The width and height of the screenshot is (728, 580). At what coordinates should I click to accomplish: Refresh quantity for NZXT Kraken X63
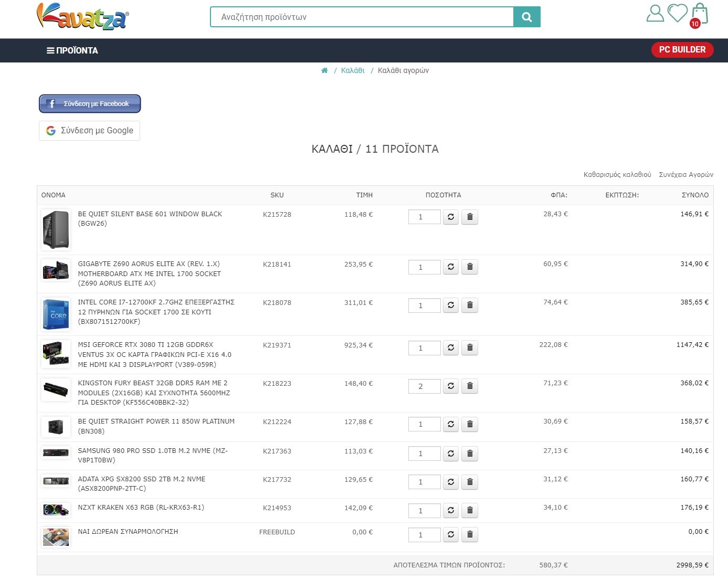coord(451,511)
